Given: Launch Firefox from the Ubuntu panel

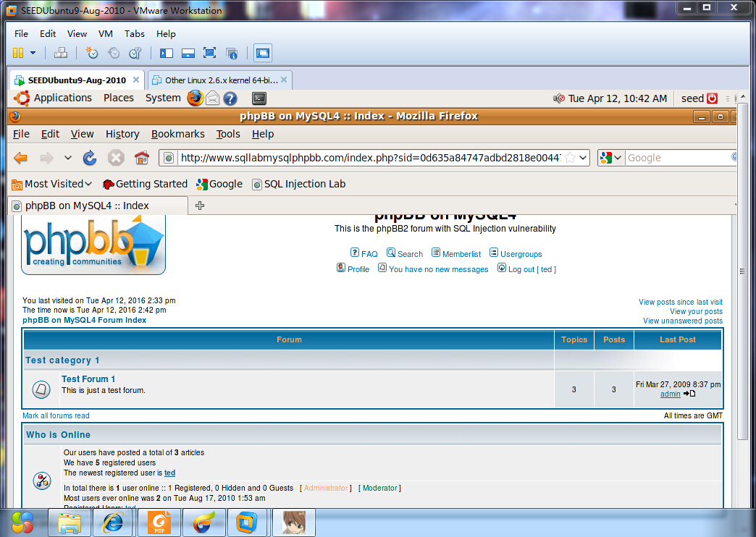Looking at the screenshot, I should [196, 98].
